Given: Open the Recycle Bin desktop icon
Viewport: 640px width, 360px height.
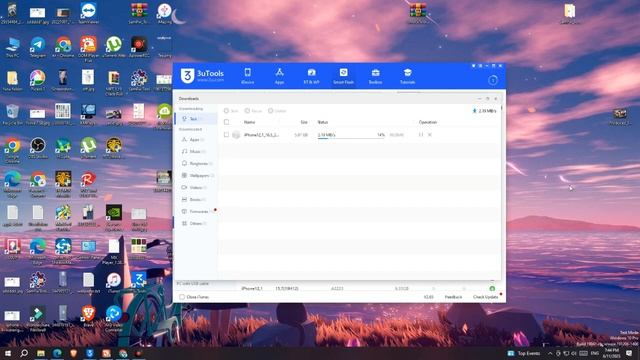Looking at the screenshot, I should (12, 114).
